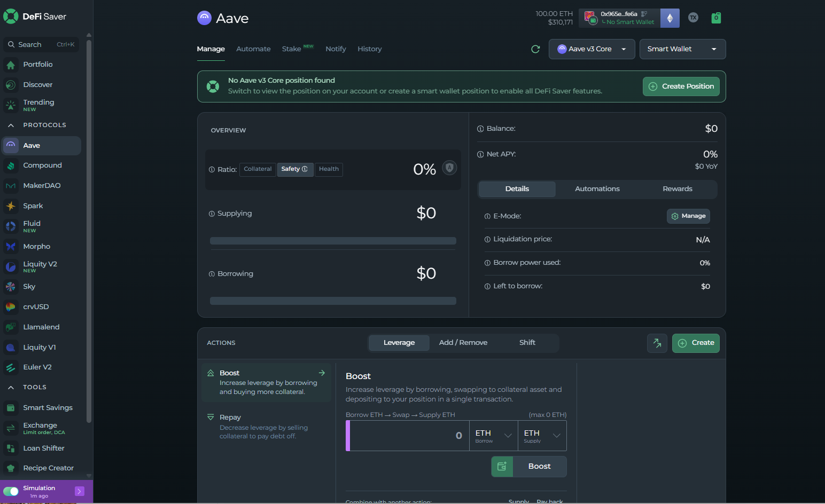
Task: Open the Morpho protocol in sidebar
Action: tap(36, 247)
